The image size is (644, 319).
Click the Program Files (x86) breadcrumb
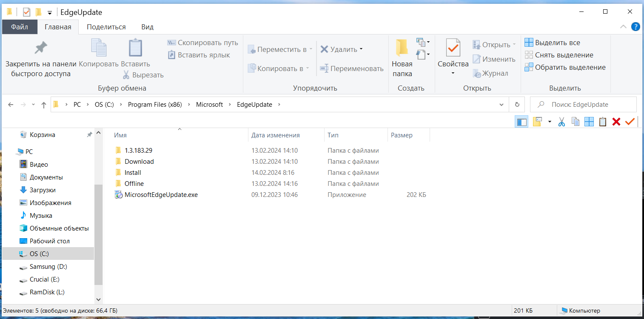pyautogui.click(x=155, y=105)
